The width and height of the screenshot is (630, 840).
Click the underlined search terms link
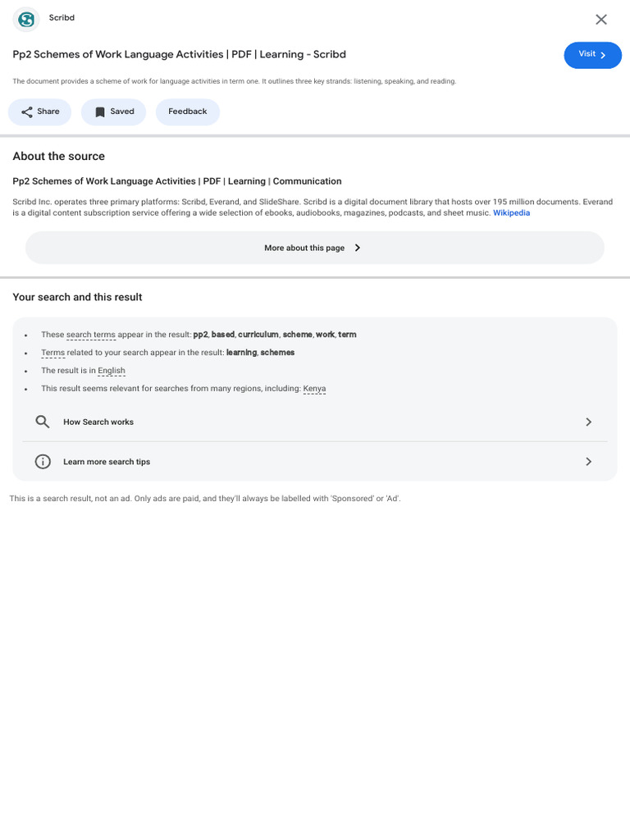point(90,335)
